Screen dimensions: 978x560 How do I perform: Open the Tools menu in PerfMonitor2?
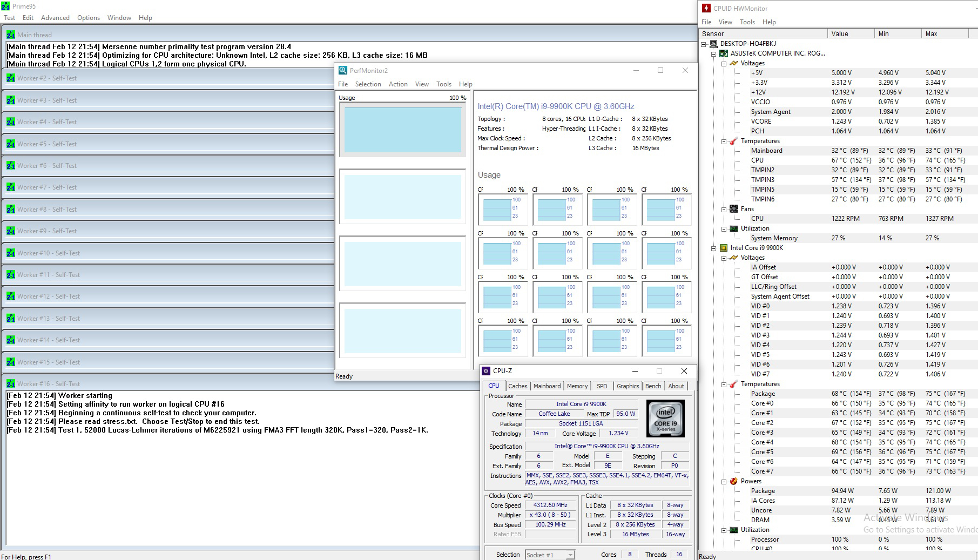[x=443, y=84]
